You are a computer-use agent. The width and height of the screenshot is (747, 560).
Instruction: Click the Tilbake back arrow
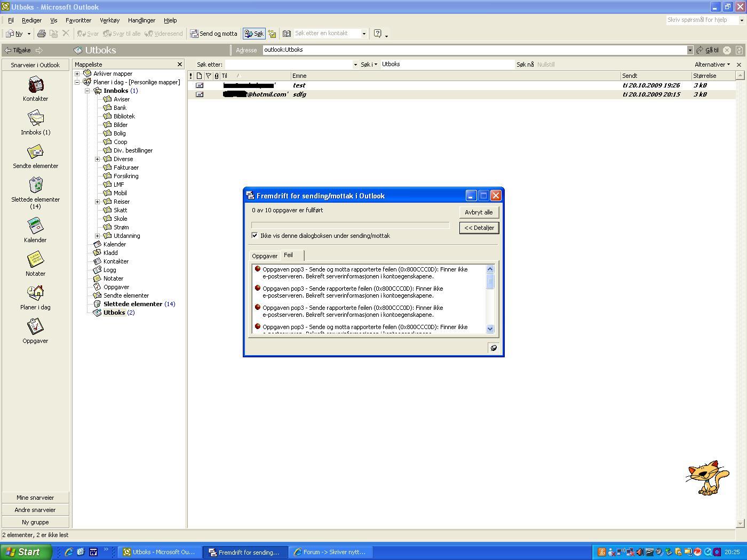(x=18, y=50)
